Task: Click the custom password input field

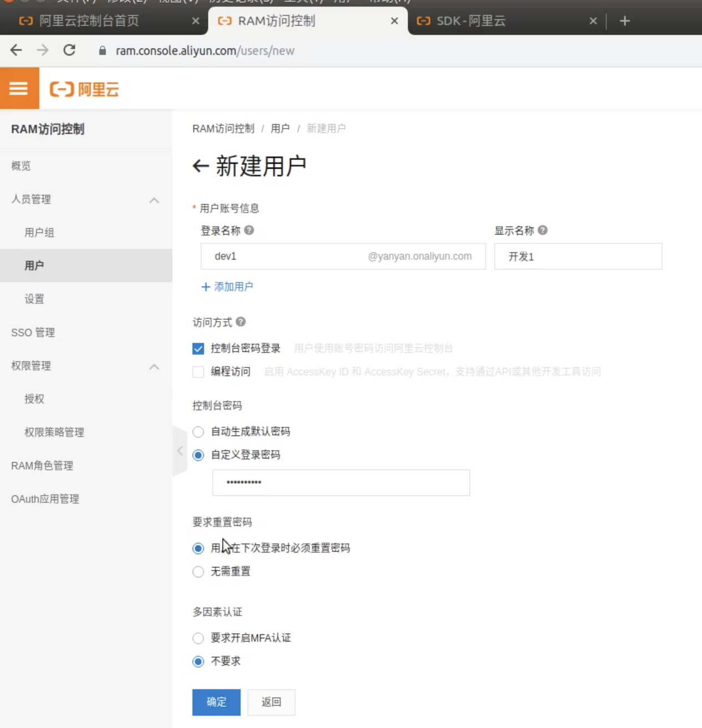Action: [x=341, y=483]
